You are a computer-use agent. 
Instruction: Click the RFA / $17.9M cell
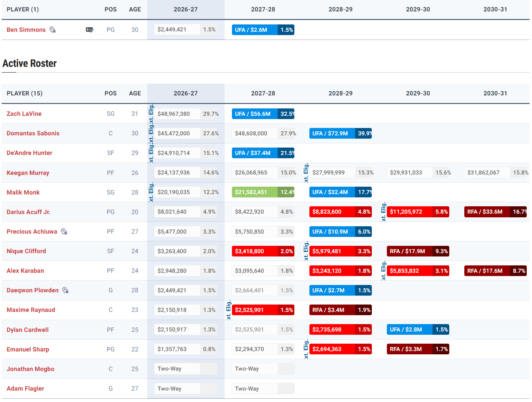click(x=418, y=251)
